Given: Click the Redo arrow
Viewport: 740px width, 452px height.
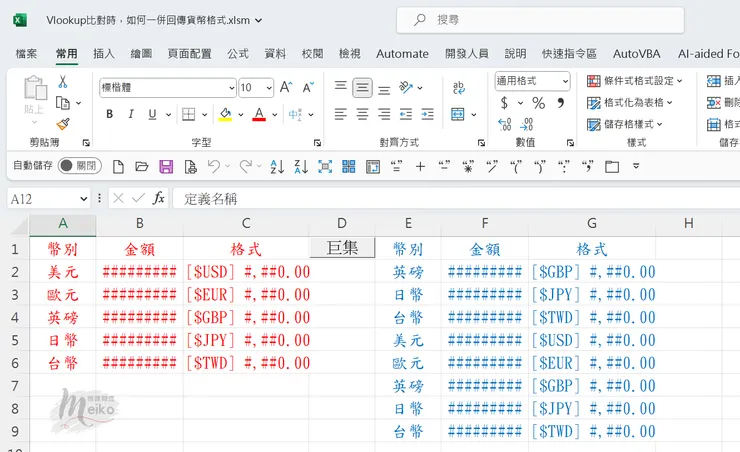Looking at the screenshot, I should pyautogui.click(x=245, y=167).
